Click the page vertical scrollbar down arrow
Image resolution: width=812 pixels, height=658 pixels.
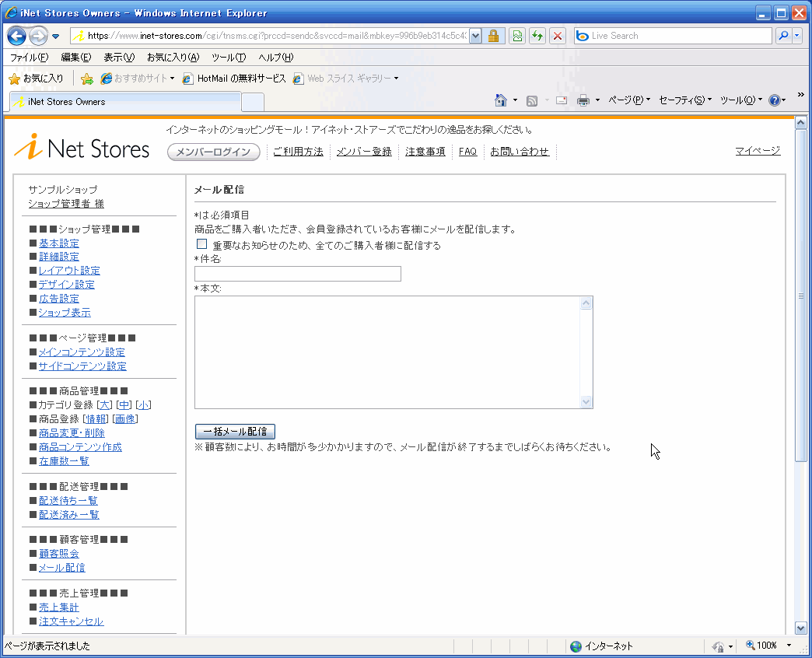click(801, 628)
